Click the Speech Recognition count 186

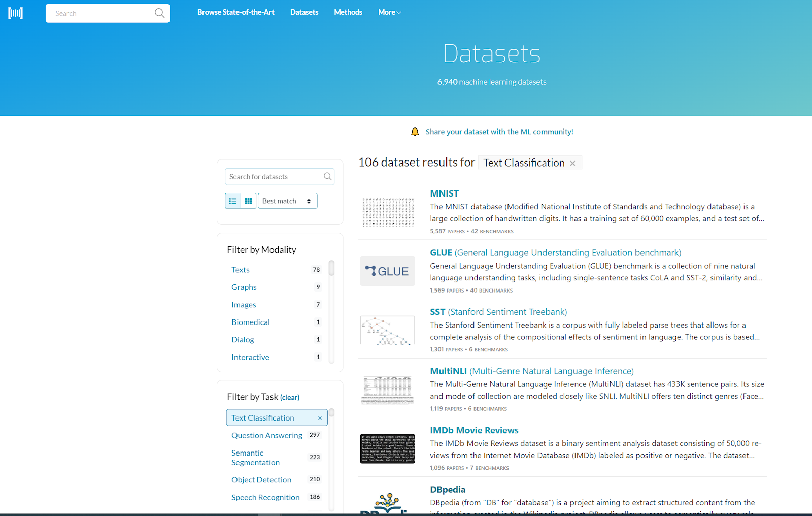(315, 497)
